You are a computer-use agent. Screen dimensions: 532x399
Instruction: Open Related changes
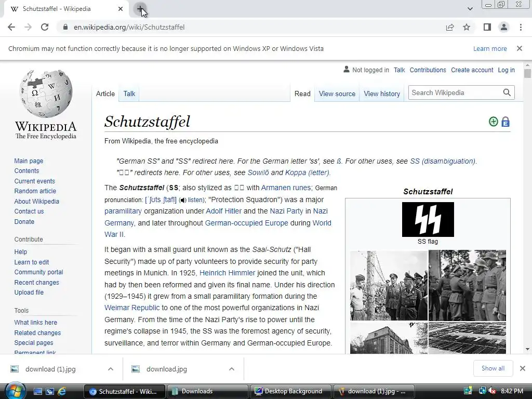(x=37, y=333)
